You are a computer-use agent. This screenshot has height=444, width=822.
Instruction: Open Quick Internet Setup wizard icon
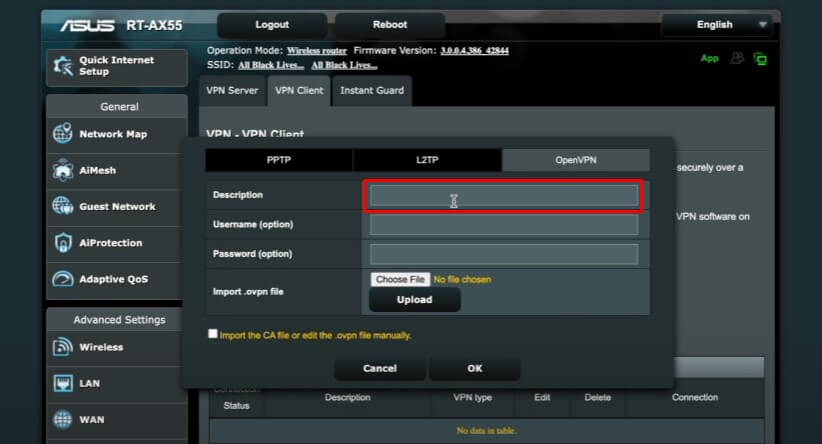point(62,66)
